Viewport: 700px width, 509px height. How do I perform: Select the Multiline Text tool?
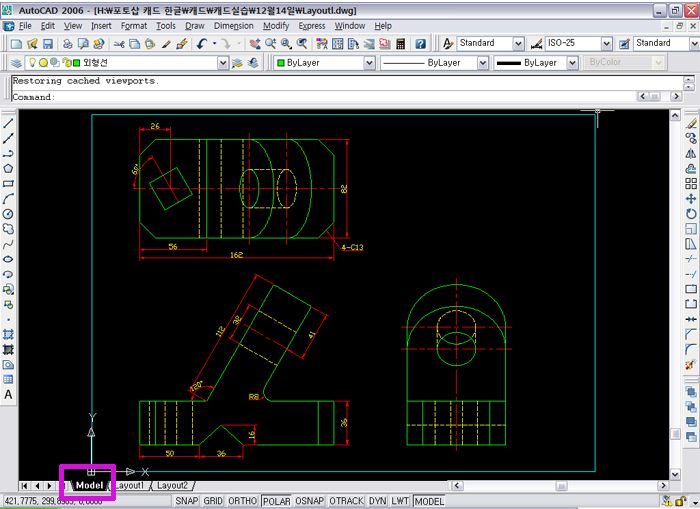[x=8, y=395]
